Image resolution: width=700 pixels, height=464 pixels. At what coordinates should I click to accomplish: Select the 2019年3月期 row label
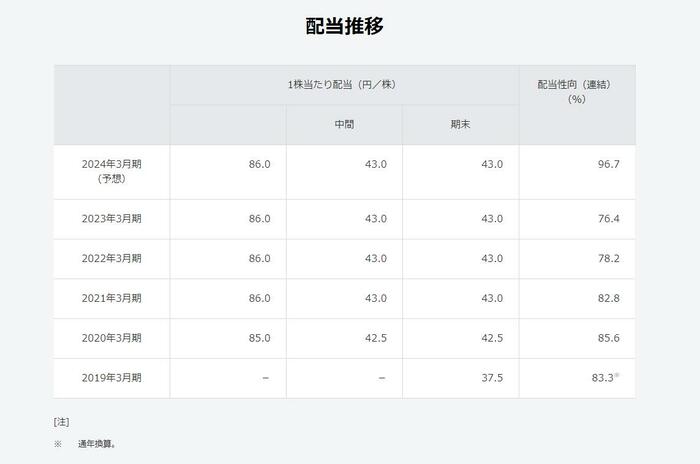click(111, 378)
